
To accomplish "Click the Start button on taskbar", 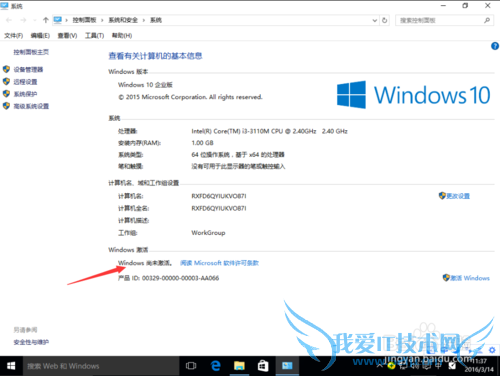I will pyautogui.click(x=11, y=366).
